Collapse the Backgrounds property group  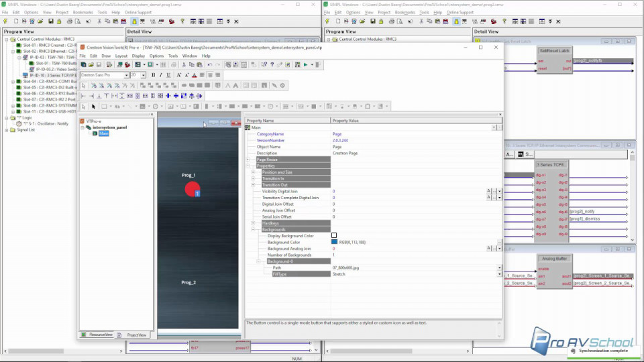click(x=254, y=229)
